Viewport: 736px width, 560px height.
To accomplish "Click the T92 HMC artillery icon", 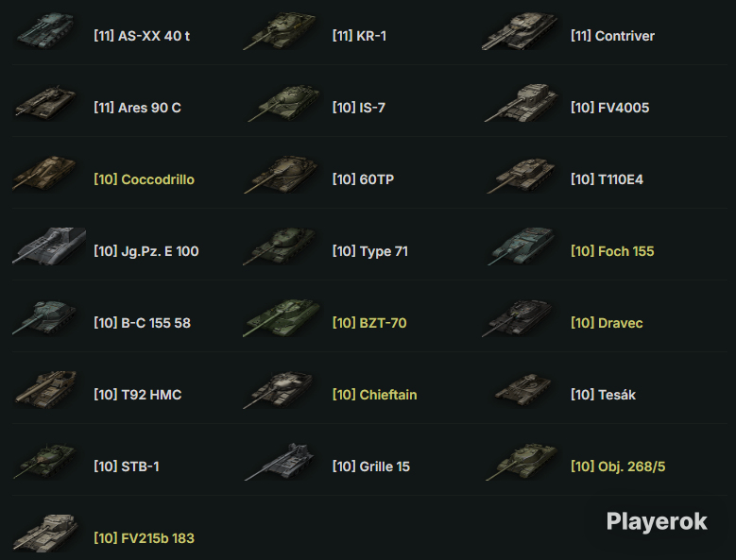I will click(45, 390).
